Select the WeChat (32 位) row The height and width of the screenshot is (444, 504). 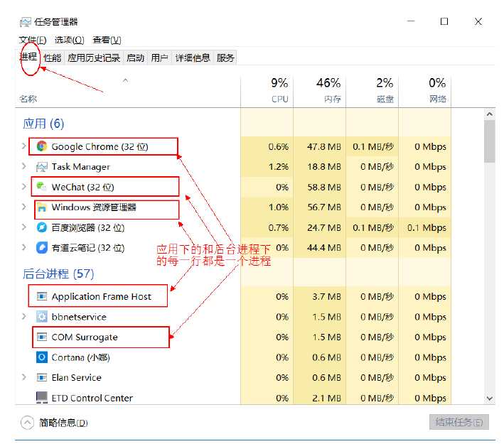[233, 187]
